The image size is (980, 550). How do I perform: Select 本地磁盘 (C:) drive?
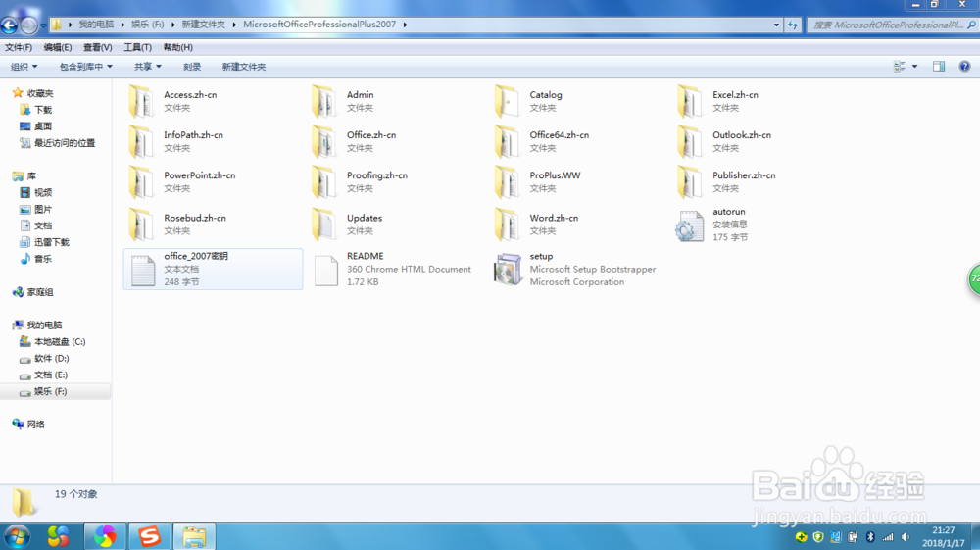[60, 342]
